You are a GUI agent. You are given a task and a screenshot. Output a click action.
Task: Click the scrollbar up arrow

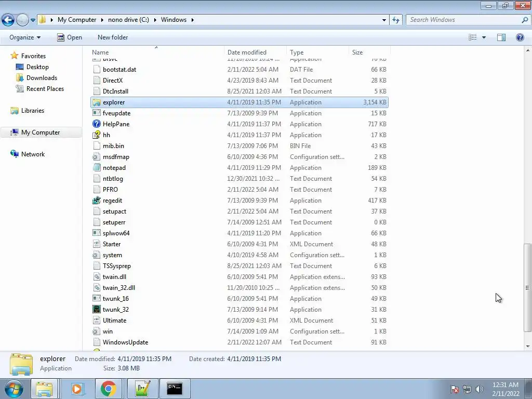click(528, 50)
